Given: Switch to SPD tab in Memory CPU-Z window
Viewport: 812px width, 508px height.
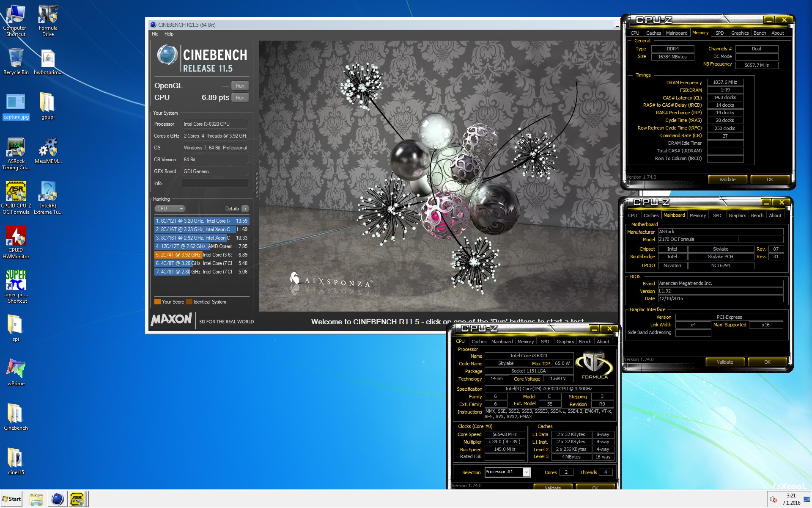Looking at the screenshot, I should [x=719, y=33].
